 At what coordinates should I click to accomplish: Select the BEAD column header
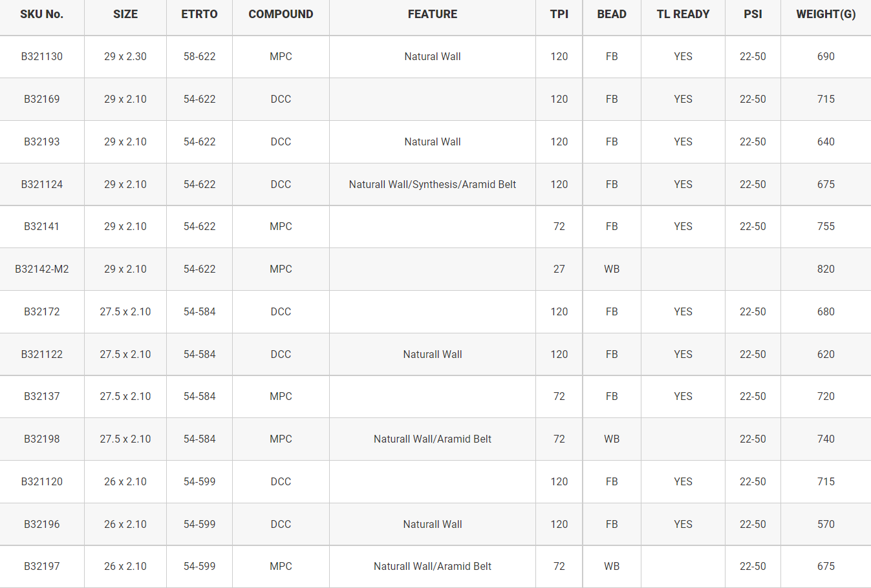click(612, 14)
